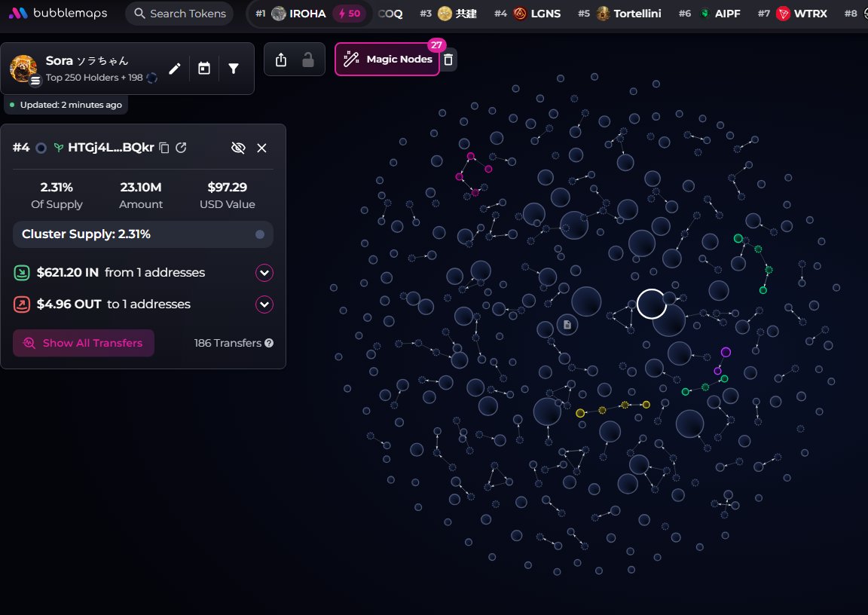Screen dimensions: 868x615
Task: Open address in explorer via external-link icon
Action: coord(181,148)
